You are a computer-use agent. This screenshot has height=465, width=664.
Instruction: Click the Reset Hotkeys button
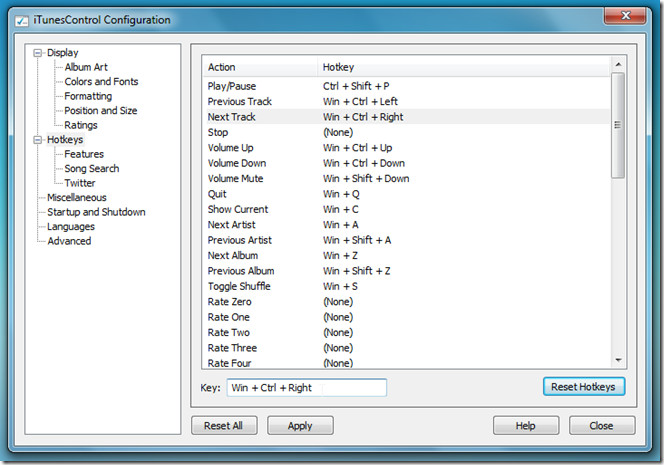[x=584, y=387]
